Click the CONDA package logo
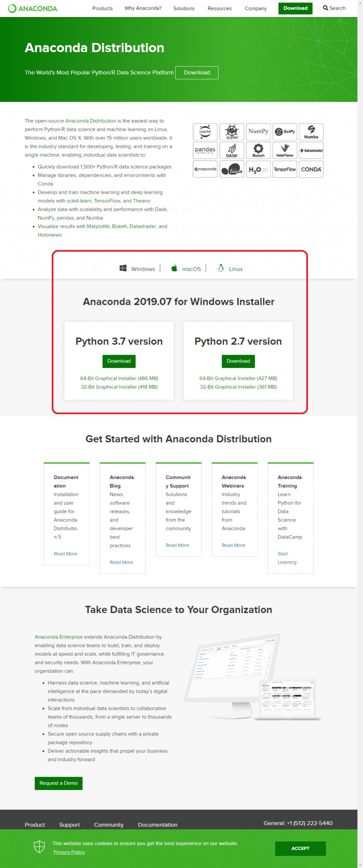This screenshot has width=363, height=868. pyautogui.click(x=311, y=169)
